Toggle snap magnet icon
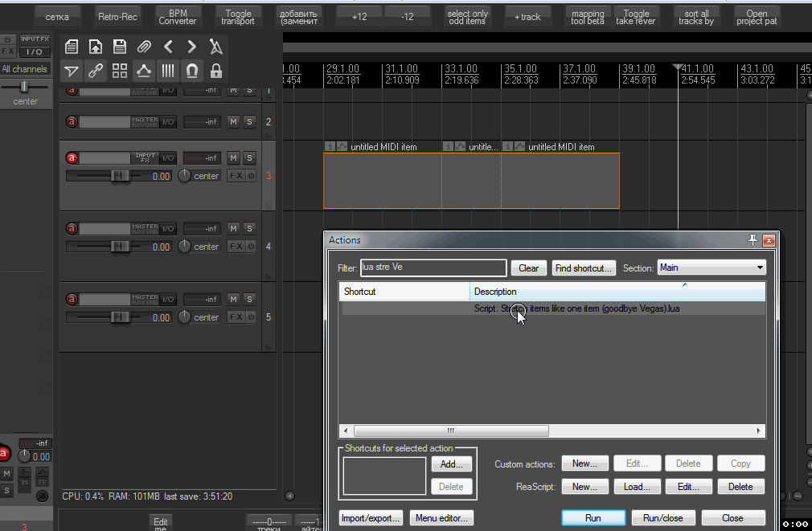 click(x=191, y=71)
